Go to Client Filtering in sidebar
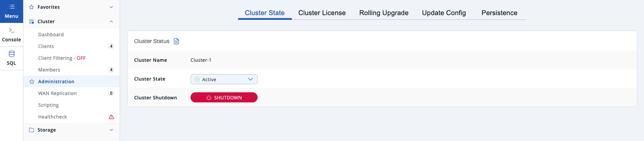The height and width of the screenshot is (141, 644). point(62,58)
